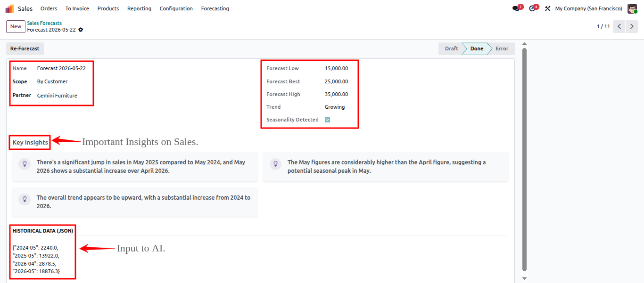Viewport: 644px width, 283px height.
Task: Click the Sales app title
Action: point(25,8)
